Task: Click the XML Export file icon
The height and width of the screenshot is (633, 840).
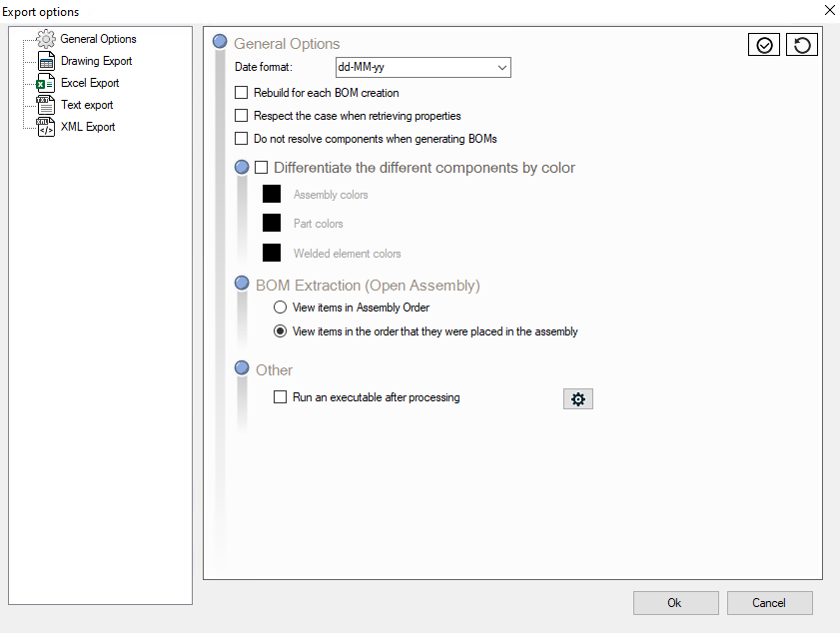Action: tap(46, 128)
